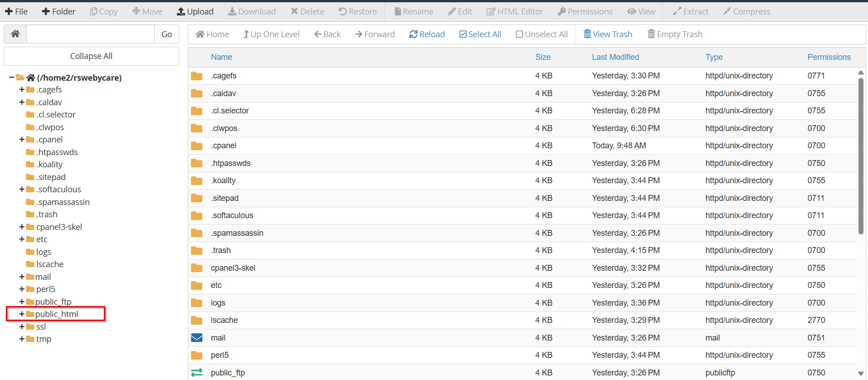Select logs in the folder tree
Viewport: 868px width, 380px height.
pyautogui.click(x=44, y=252)
